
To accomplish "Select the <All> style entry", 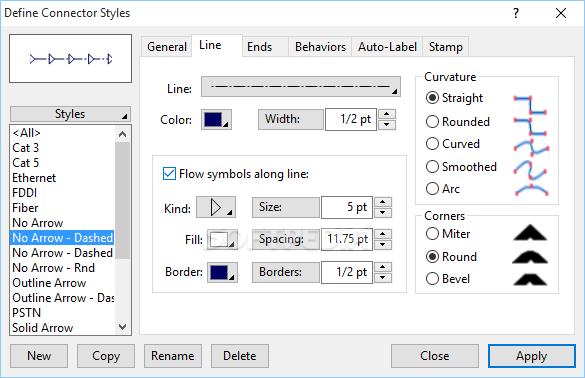I will (x=62, y=133).
